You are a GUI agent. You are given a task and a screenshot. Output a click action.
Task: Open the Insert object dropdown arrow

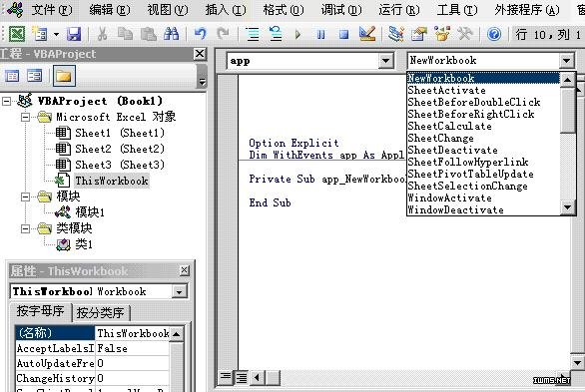56,34
